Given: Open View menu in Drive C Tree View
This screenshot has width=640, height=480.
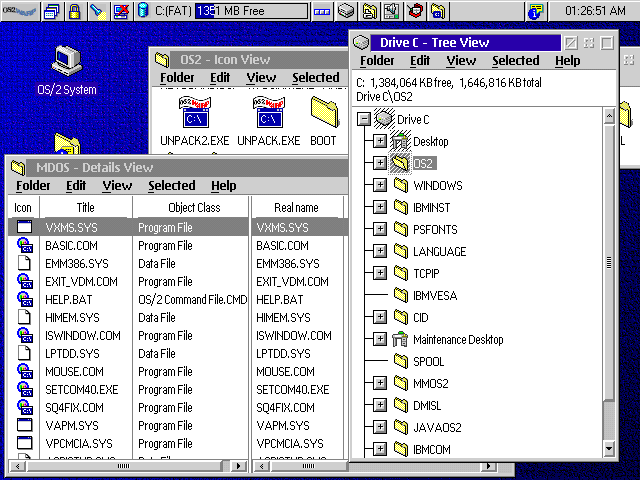Looking at the screenshot, I should coord(461,61).
